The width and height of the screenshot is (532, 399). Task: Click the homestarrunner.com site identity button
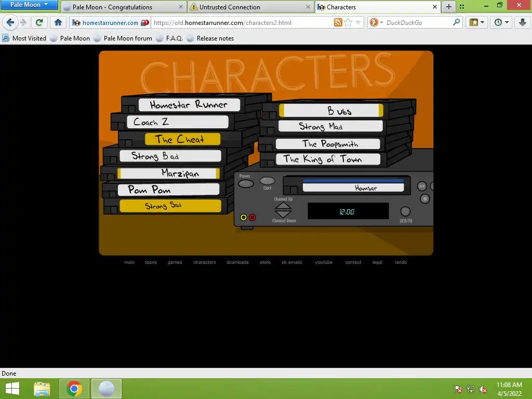pos(110,23)
